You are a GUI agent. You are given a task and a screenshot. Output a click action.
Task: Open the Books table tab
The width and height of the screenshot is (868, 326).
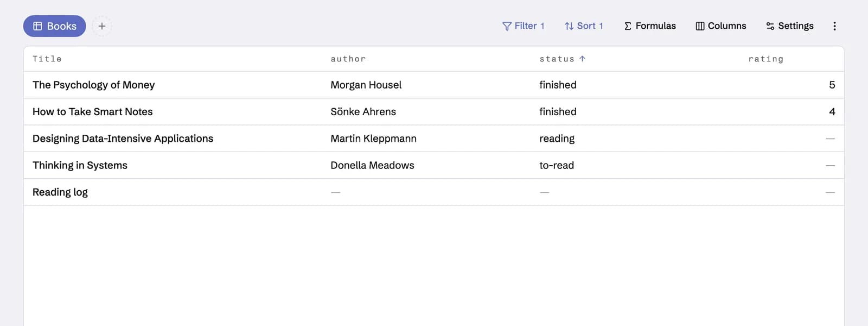point(54,26)
